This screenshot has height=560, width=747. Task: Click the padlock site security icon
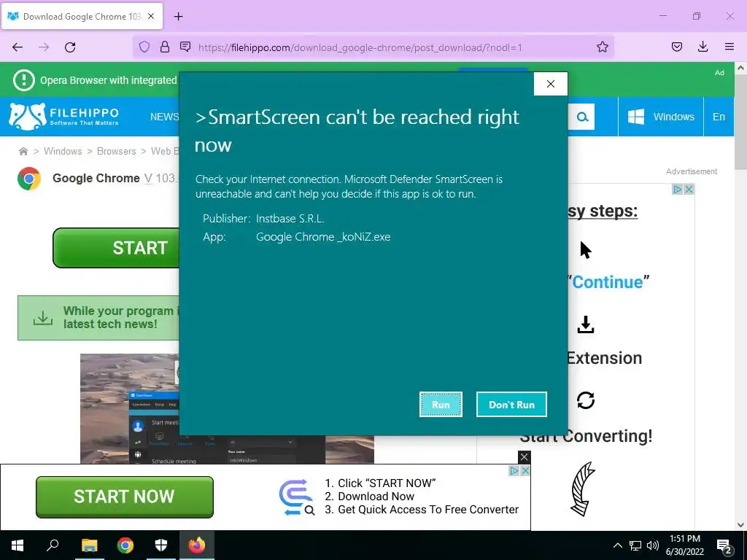pos(165,47)
